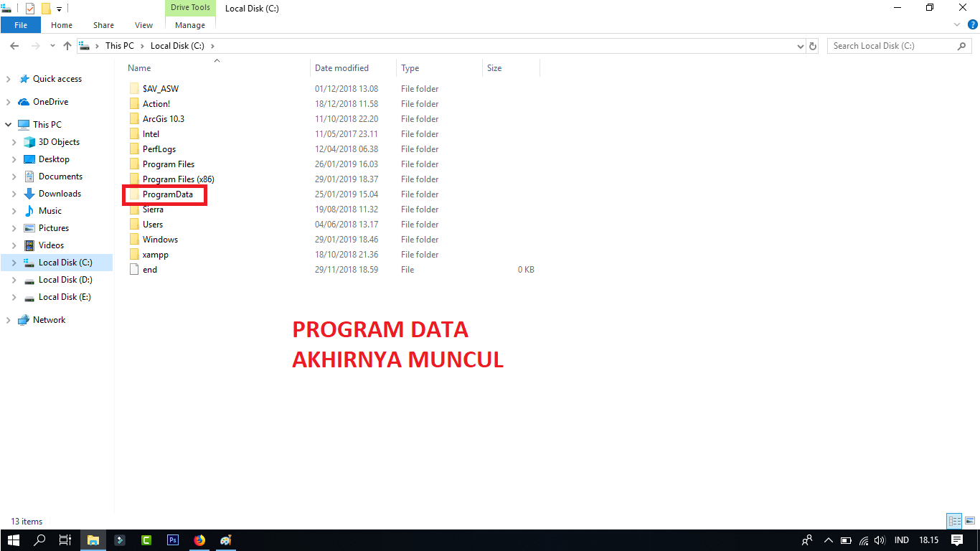
Task: Click the New Folder icon in Quick Access Toolbar
Action: click(44, 8)
